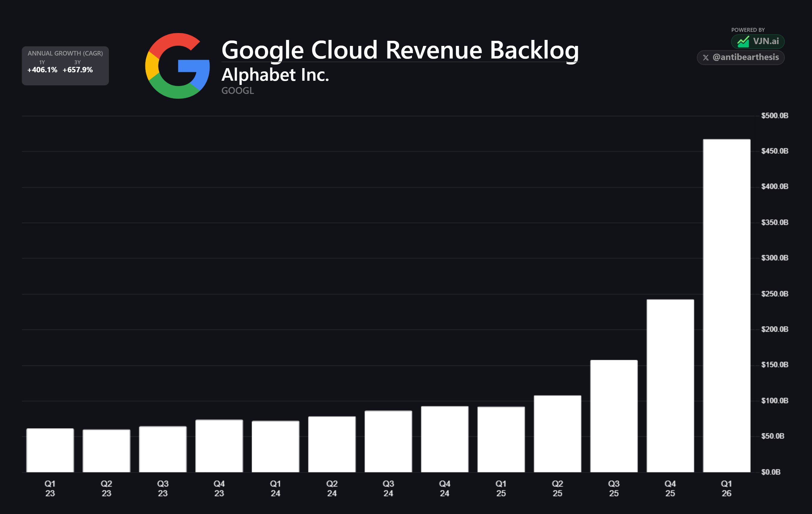
Task: Select the Q1 23 bar
Action: (x=50, y=450)
